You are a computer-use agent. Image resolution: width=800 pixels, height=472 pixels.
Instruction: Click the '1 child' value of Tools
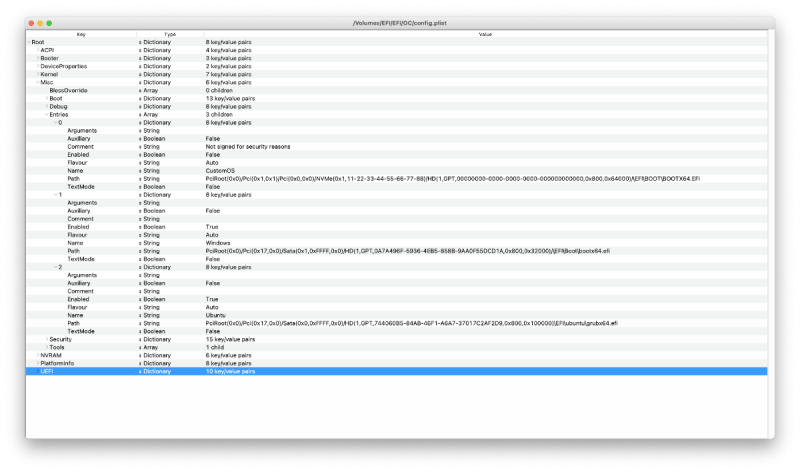coord(215,347)
